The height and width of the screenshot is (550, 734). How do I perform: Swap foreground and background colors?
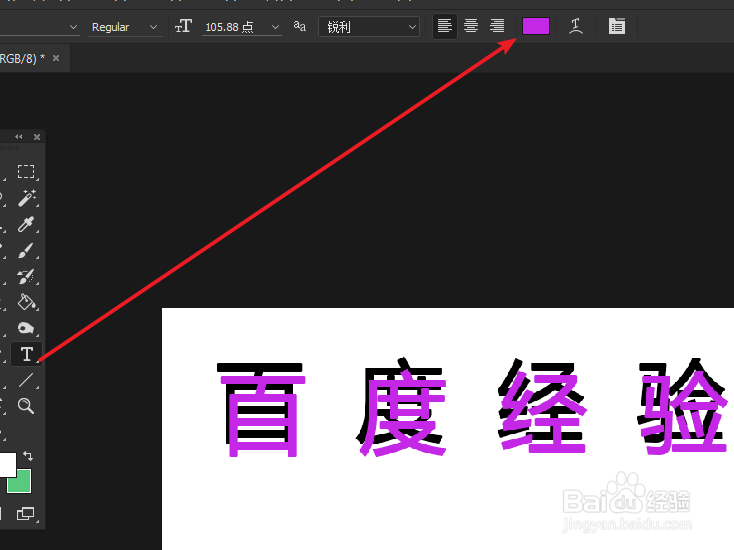28,455
